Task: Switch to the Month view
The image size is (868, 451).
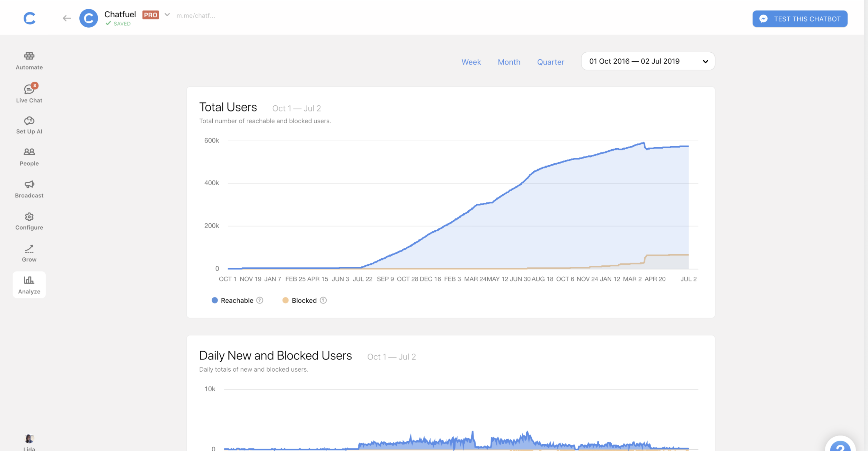Action: click(509, 62)
